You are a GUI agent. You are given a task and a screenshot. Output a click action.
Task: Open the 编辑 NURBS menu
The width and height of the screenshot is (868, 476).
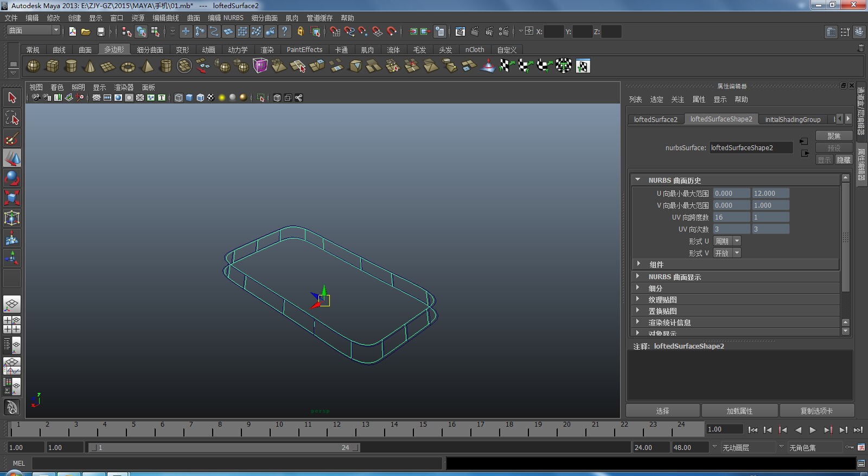[226, 18]
